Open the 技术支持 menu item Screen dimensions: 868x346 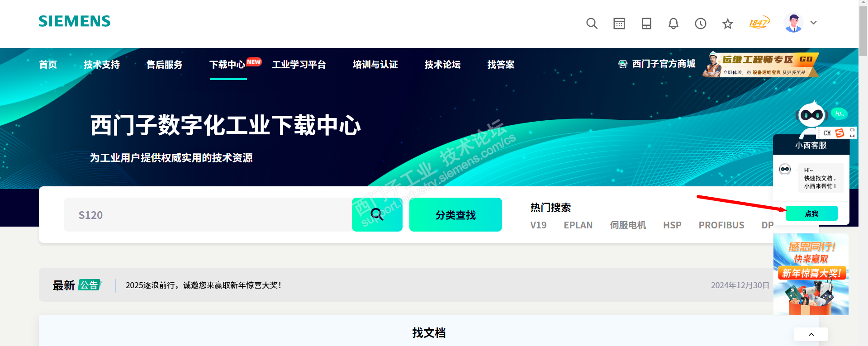[102, 65]
